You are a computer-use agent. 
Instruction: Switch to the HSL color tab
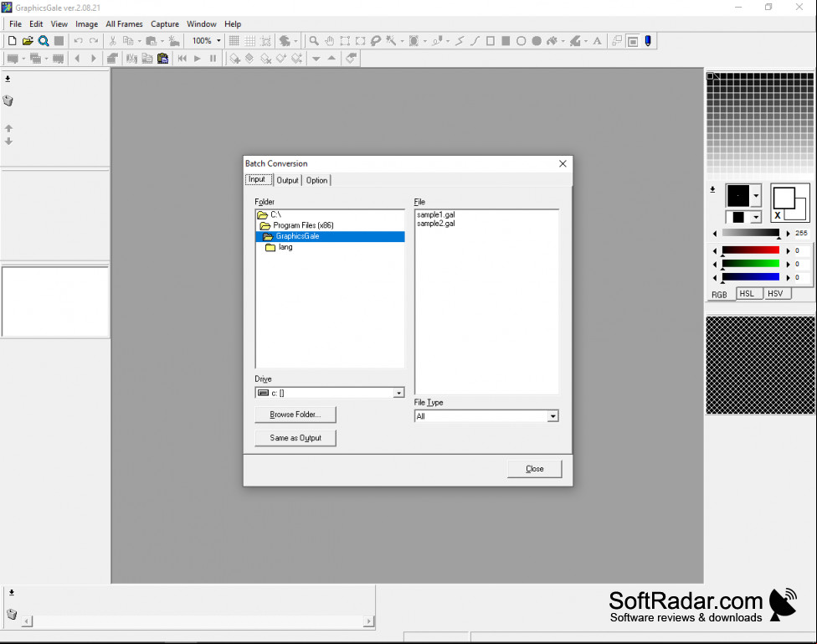(748, 294)
